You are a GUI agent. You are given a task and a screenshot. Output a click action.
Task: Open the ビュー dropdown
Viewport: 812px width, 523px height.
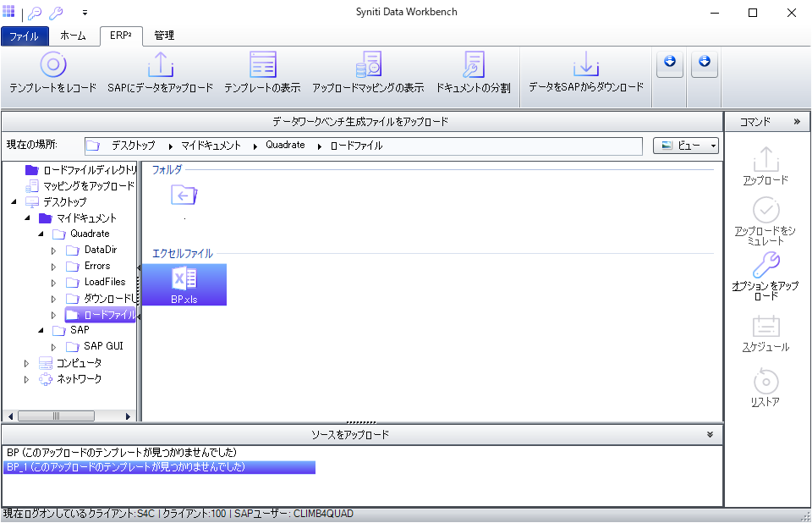pyautogui.click(x=686, y=146)
